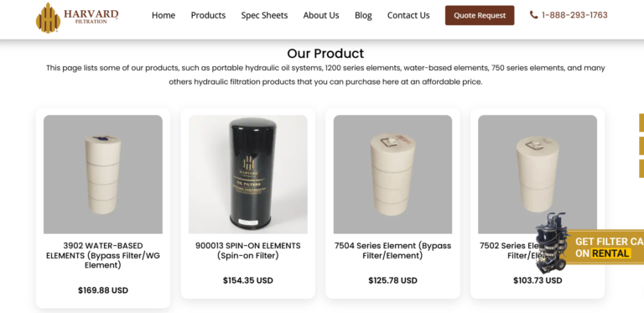The width and height of the screenshot is (644, 313).
Task: Click the Quote Request button
Action: [x=480, y=15]
